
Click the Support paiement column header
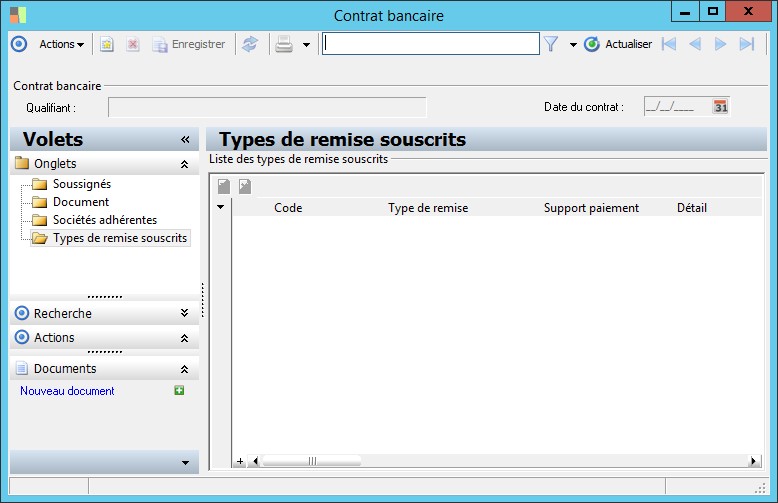(x=591, y=208)
